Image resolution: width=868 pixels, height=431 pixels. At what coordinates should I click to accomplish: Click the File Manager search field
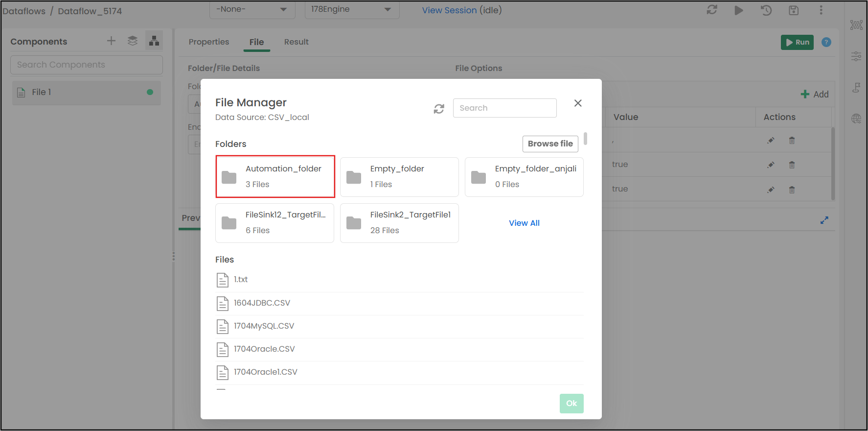pyautogui.click(x=504, y=108)
